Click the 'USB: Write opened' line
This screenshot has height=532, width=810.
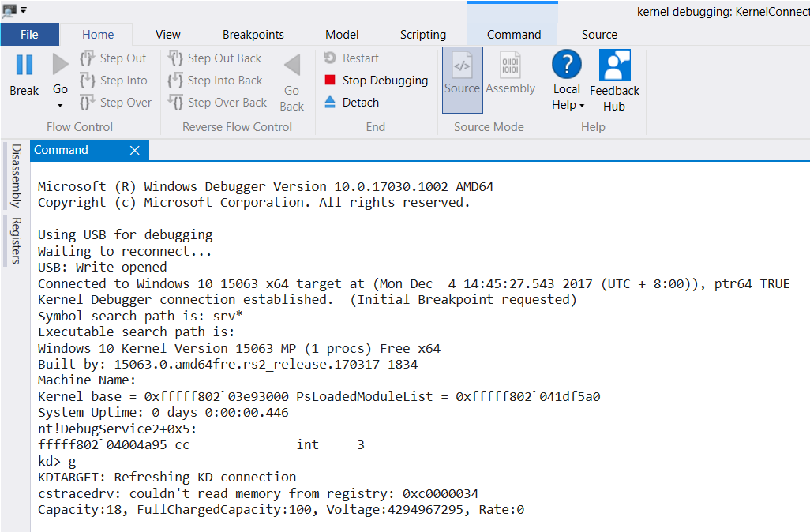(103, 267)
